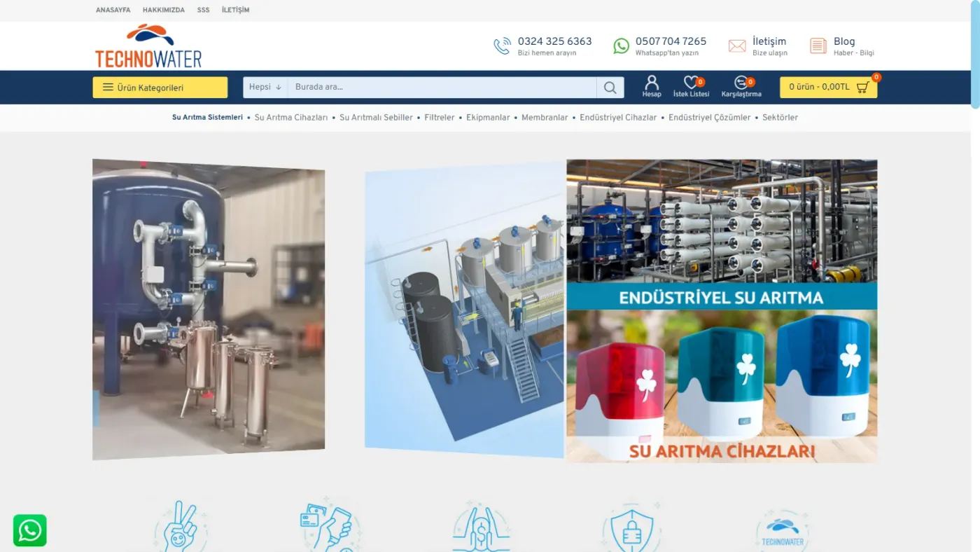The height and width of the screenshot is (552, 980).
Task: Click the peace-hand smiley feature icon
Action: point(181,526)
